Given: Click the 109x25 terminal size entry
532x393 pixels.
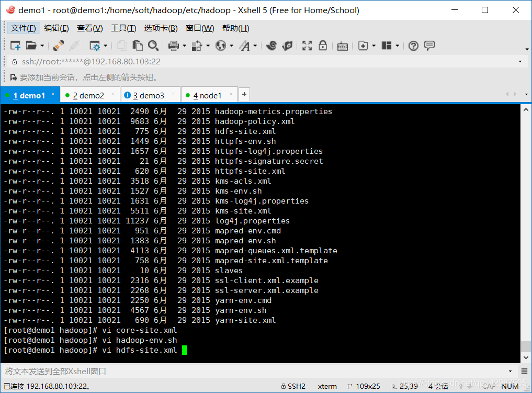Looking at the screenshot, I should pyautogui.click(x=364, y=386).
